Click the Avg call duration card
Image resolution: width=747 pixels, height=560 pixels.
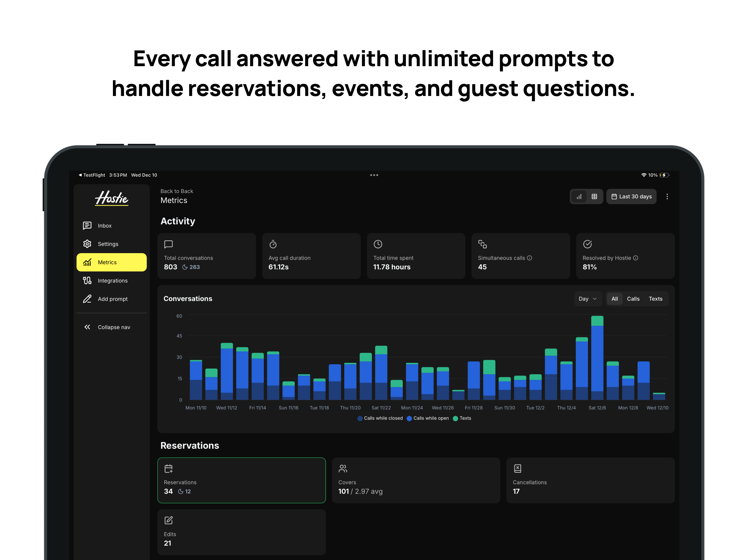[x=311, y=256]
